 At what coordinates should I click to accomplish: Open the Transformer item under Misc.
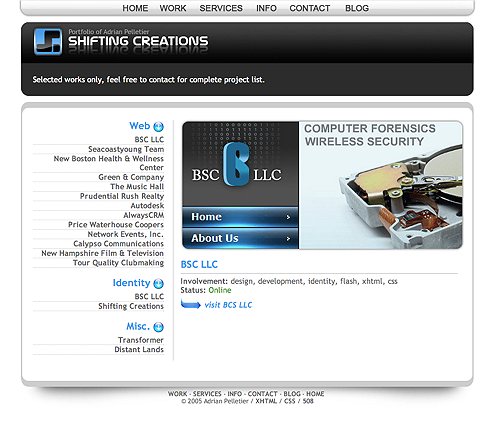click(x=141, y=340)
